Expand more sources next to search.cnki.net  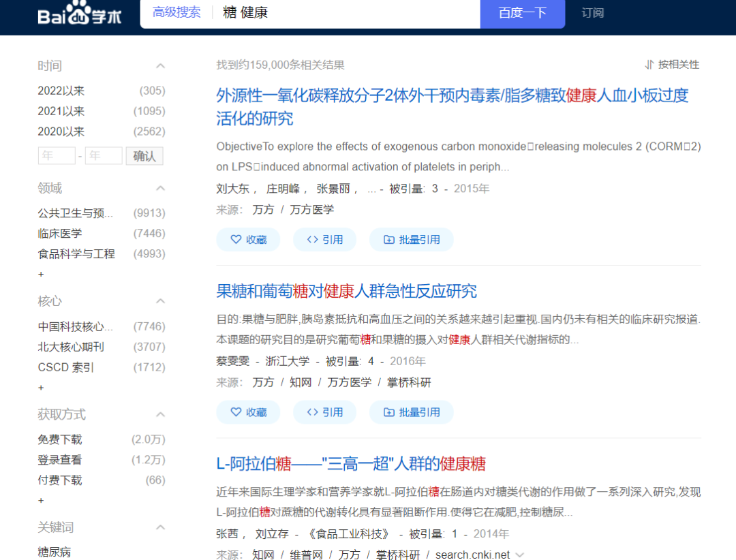coord(521,555)
